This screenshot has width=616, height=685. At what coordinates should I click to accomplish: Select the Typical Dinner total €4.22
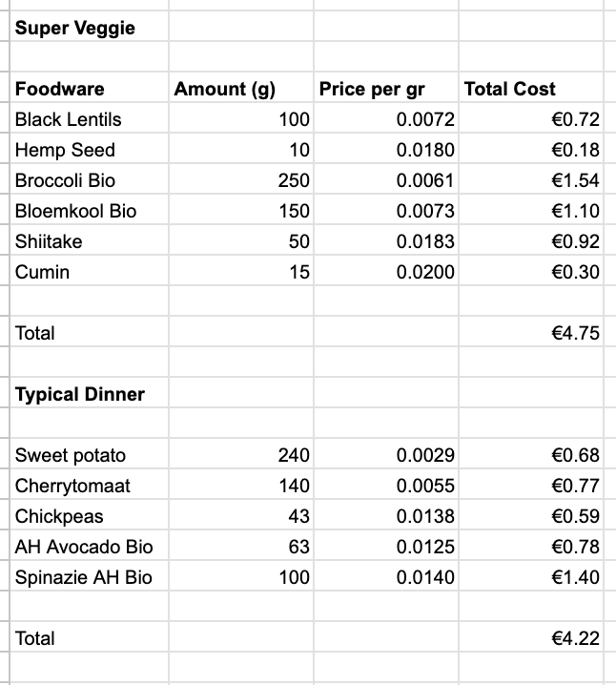click(x=575, y=638)
